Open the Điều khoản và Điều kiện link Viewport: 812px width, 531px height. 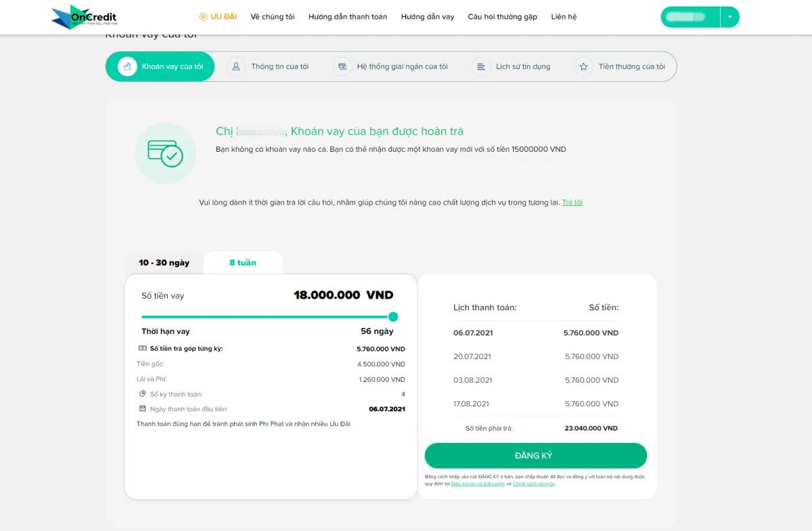[478, 484]
